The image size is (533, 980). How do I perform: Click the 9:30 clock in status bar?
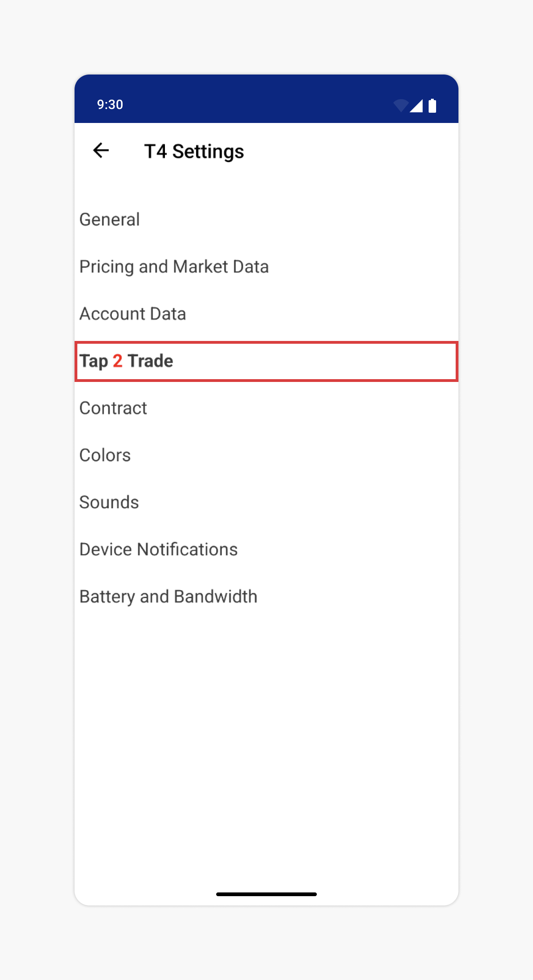tap(110, 104)
